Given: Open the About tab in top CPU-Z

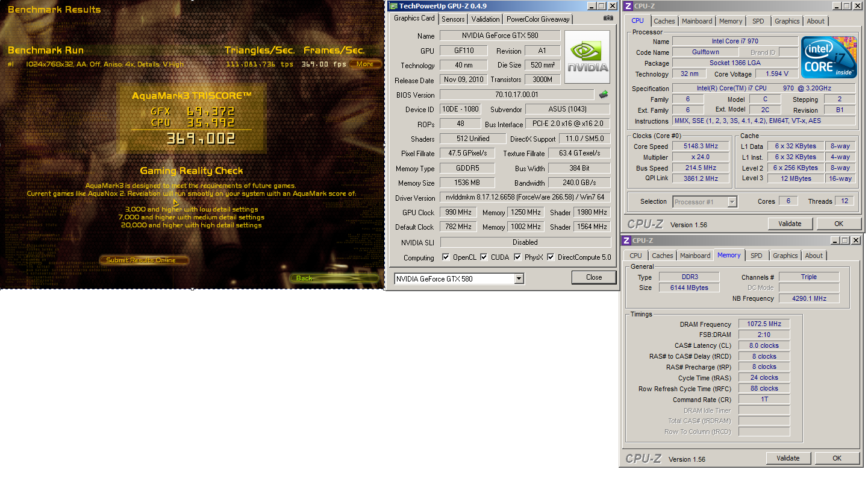Looking at the screenshot, I should tap(816, 21).
